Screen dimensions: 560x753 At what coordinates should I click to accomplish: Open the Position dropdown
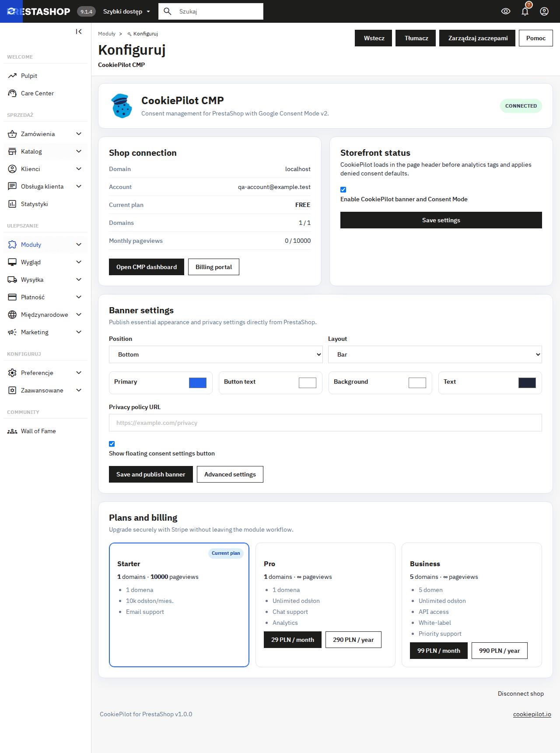(216, 354)
